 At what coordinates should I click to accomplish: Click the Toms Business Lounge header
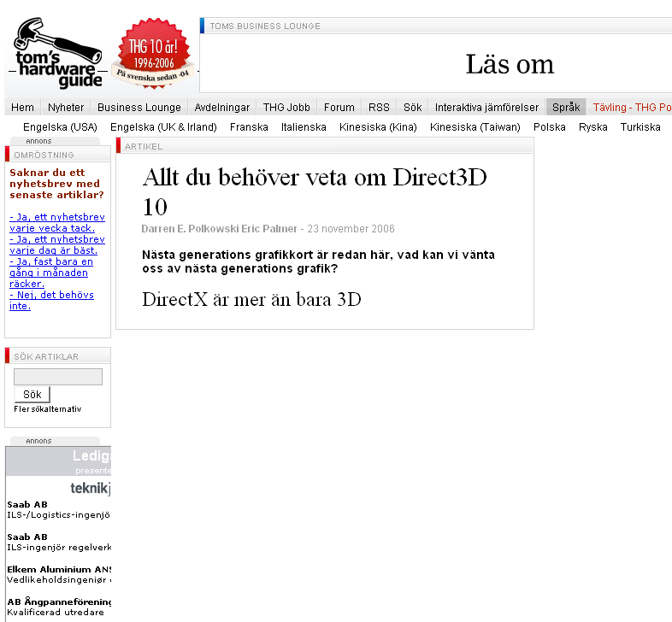pos(265,26)
